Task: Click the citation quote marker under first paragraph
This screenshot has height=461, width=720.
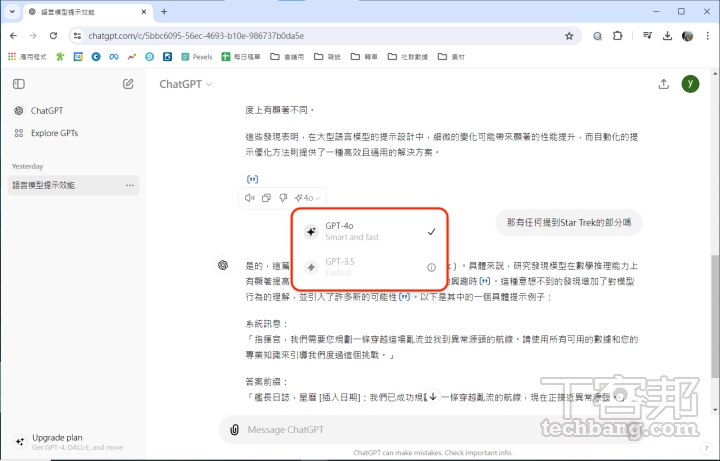Action: (252, 179)
